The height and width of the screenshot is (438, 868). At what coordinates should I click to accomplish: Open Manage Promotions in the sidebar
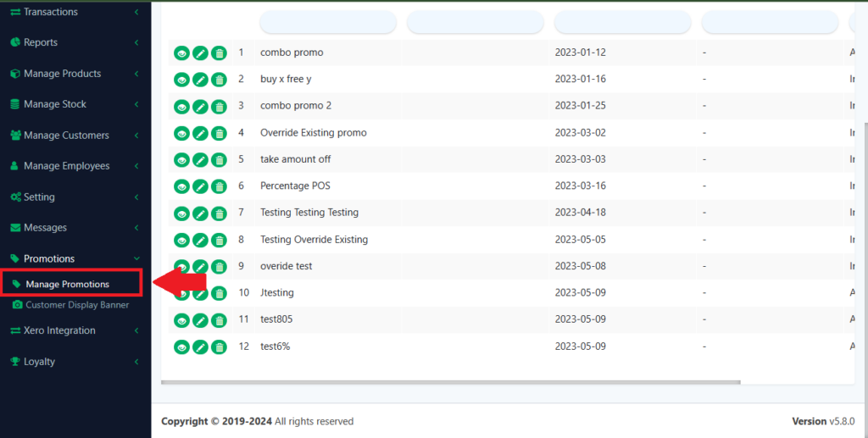click(67, 284)
